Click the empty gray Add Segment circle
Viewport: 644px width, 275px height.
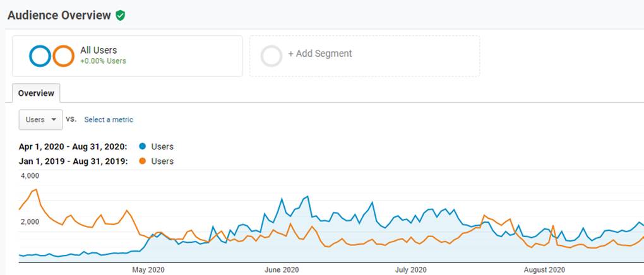[x=271, y=56]
